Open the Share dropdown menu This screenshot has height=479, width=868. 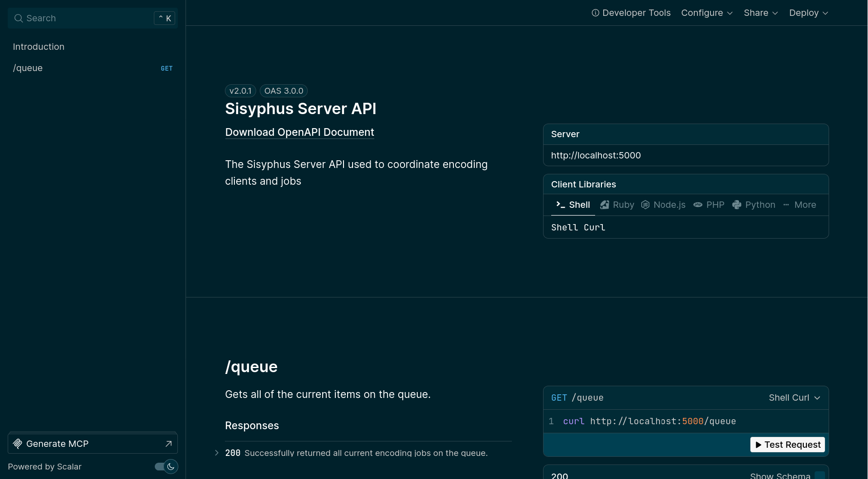coord(760,13)
